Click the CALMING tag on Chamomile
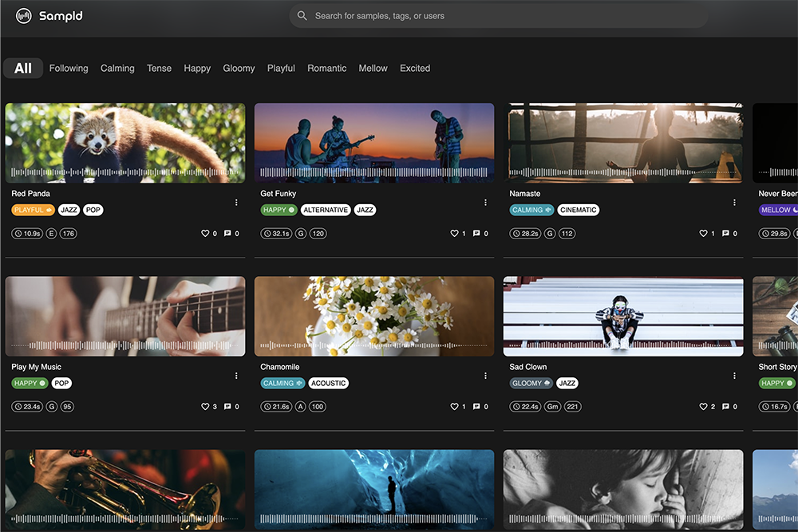798x532 pixels. pyautogui.click(x=283, y=384)
